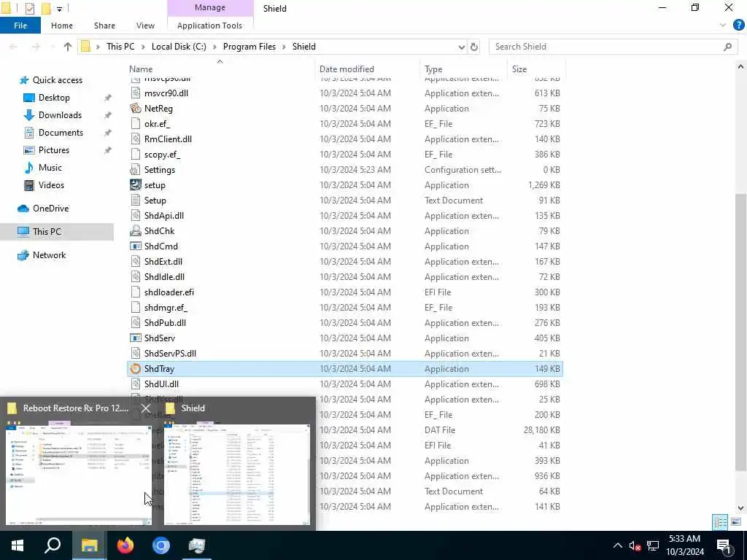The image size is (747, 560).
Task: Open the notification center icon
Action: click(724, 545)
